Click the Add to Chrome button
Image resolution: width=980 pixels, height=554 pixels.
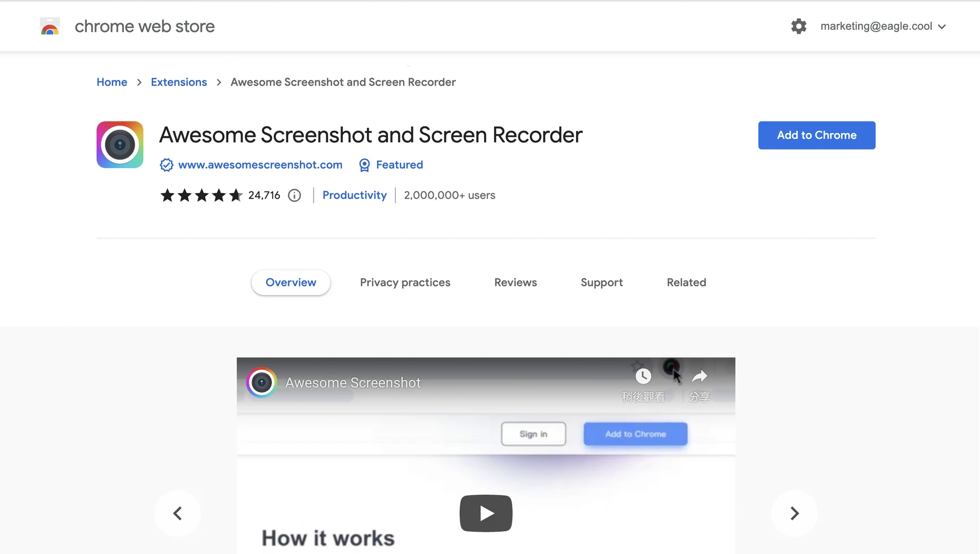tap(816, 135)
